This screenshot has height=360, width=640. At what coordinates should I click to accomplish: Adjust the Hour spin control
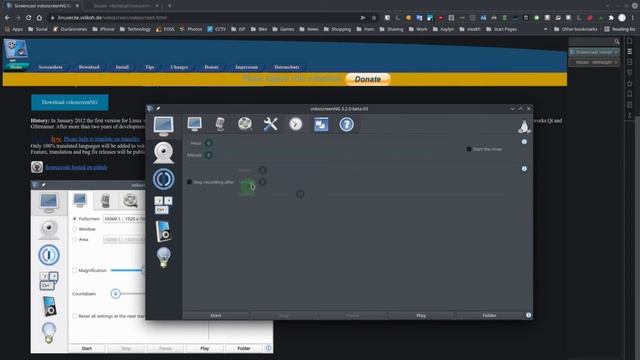(209, 143)
